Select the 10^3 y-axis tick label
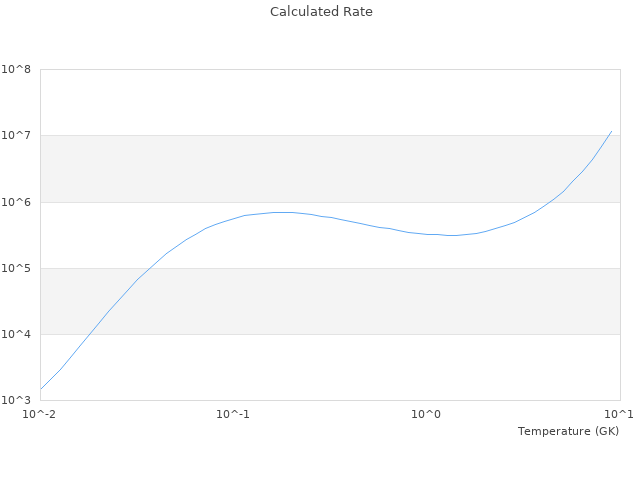The height and width of the screenshot is (480, 640). 16,400
